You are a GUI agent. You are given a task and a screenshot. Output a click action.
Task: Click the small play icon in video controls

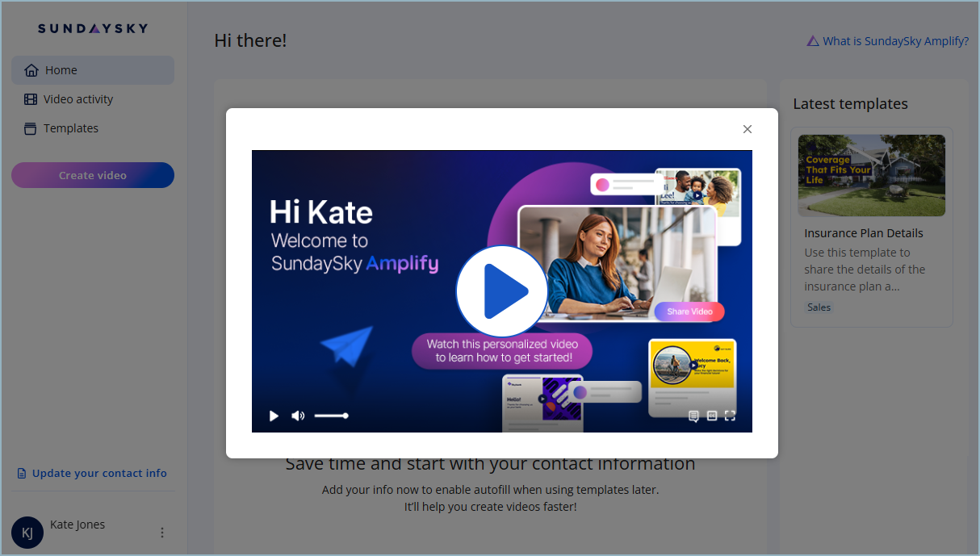[x=274, y=416]
